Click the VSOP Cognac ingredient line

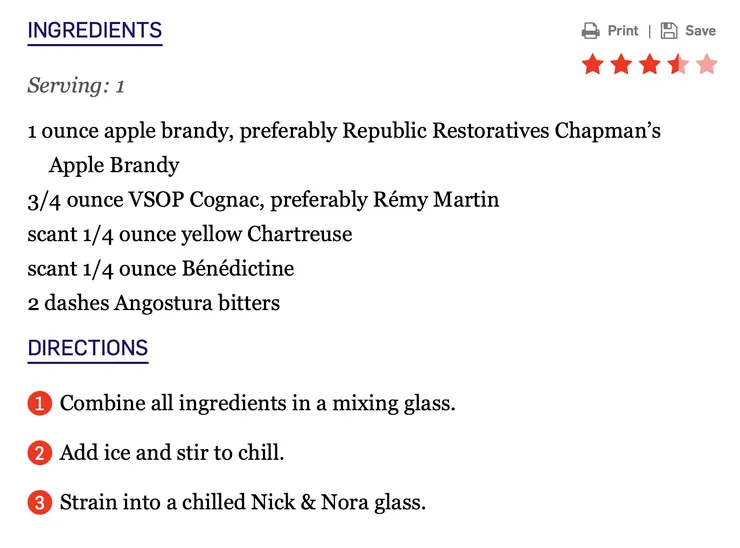[x=263, y=200]
